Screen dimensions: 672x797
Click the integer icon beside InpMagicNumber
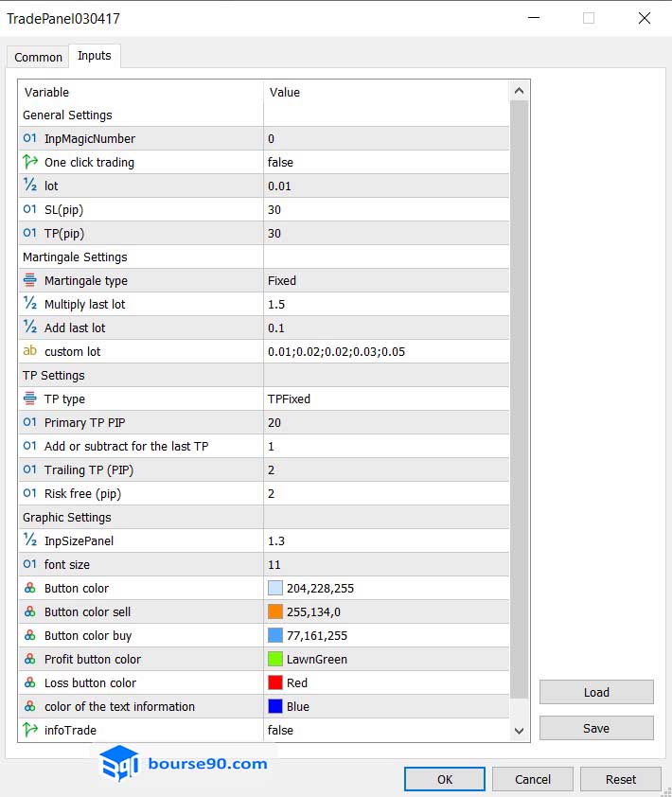29,139
